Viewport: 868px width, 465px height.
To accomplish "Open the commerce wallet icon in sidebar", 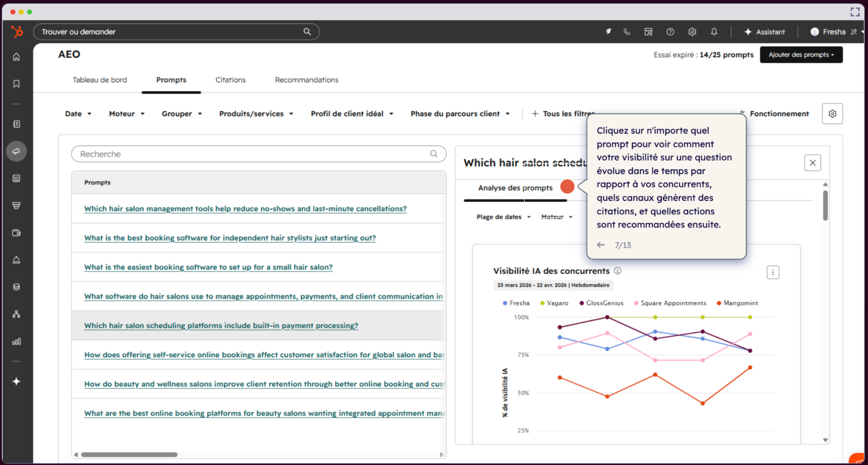I will [x=16, y=233].
